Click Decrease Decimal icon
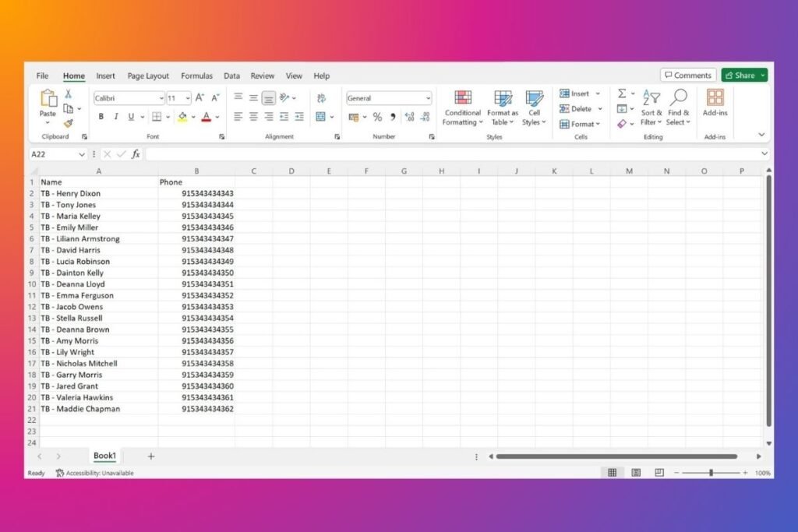Image resolution: width=798 pixels, height=532 pixels. point(425,117)
